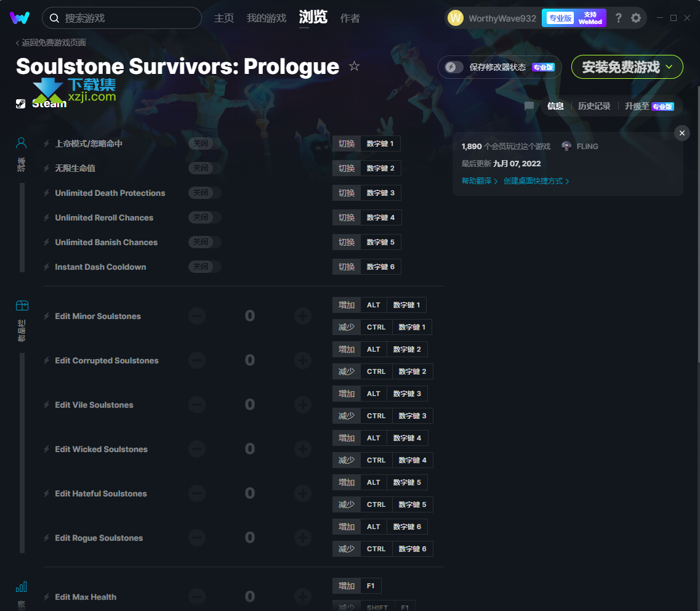Viewport: 700px width, 611px height.
Task: Click 切换 button for 数字键 1
Action: pos(347,144)
